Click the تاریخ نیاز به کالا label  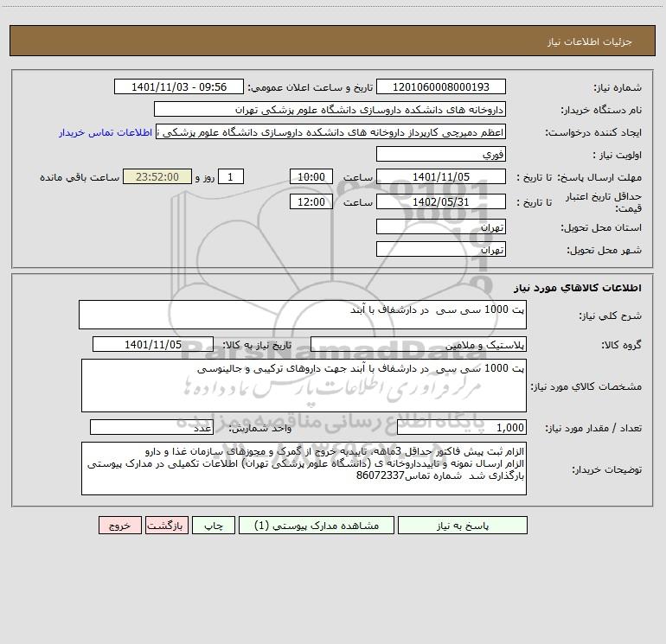257,345
